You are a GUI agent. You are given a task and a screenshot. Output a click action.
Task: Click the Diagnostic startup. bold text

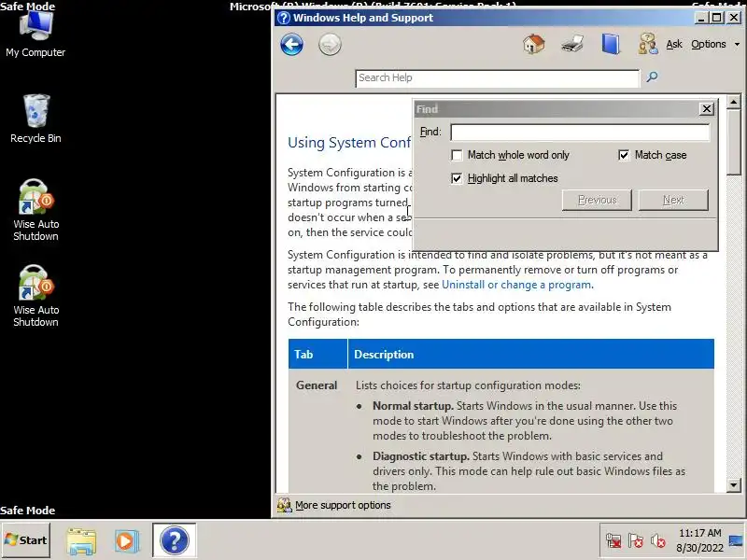point(420,456)
